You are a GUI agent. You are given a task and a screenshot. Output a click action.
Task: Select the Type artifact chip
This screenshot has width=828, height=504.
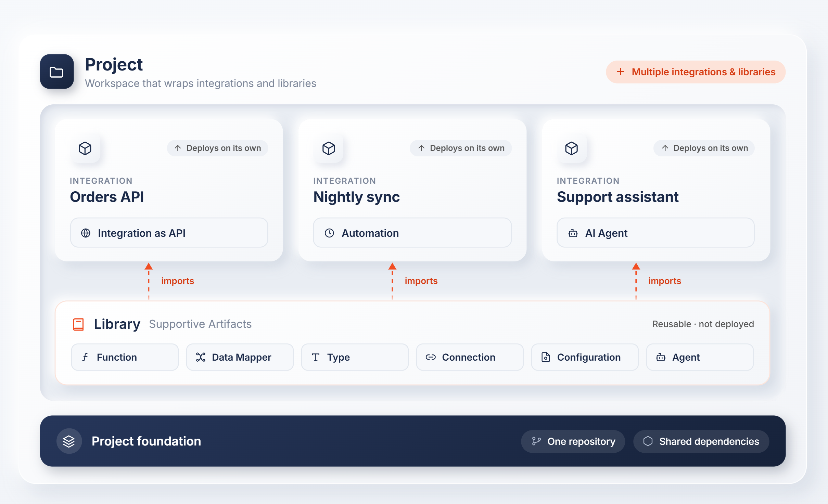[355, 357]
